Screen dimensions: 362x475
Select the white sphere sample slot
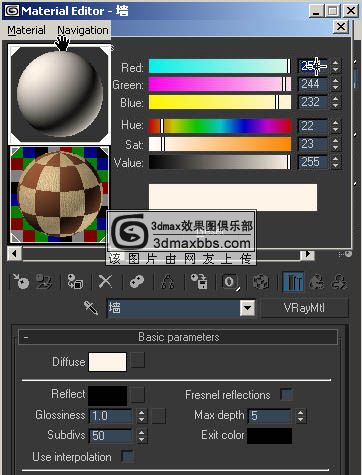pos(59,94)
